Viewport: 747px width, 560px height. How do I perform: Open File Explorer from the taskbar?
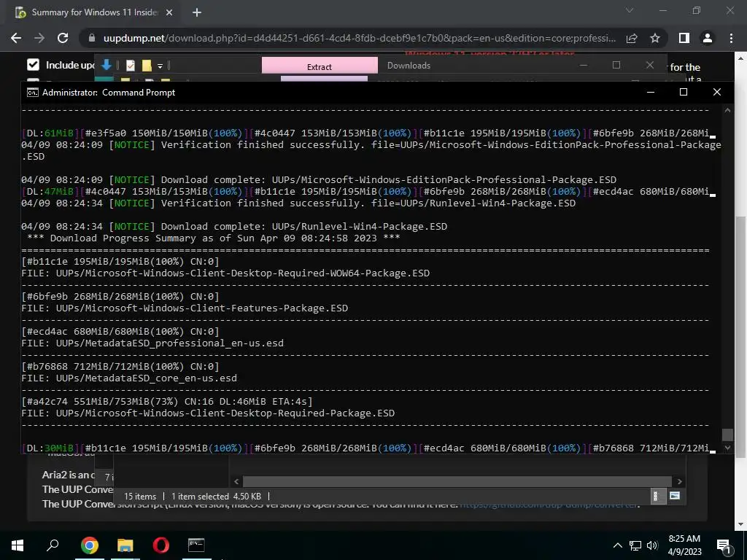tap(125, 545)
